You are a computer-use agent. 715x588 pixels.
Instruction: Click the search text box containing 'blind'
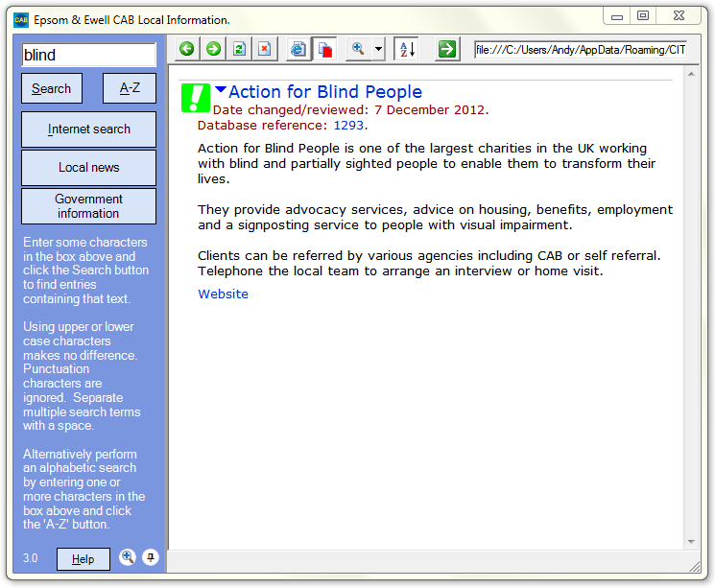point(89,55)
